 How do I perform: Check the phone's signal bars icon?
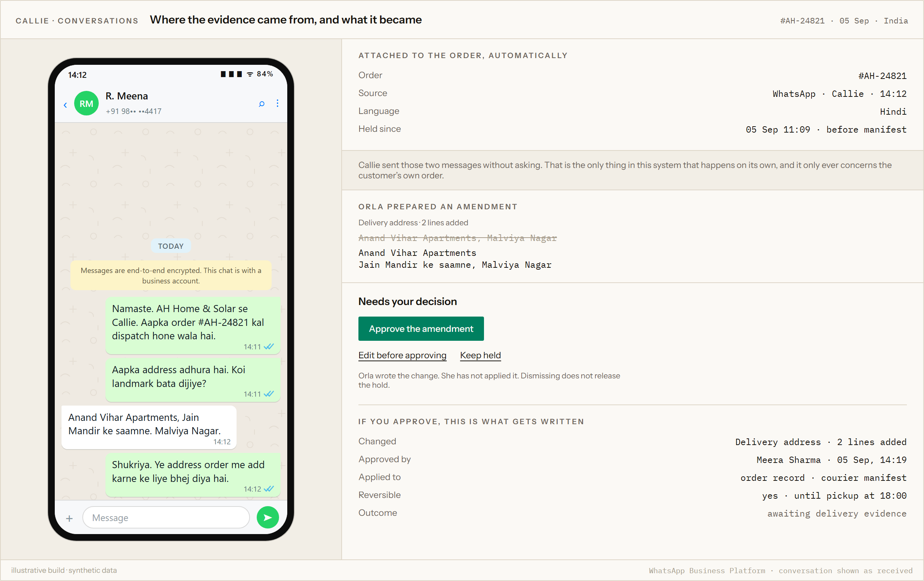[x=231, y=74]
